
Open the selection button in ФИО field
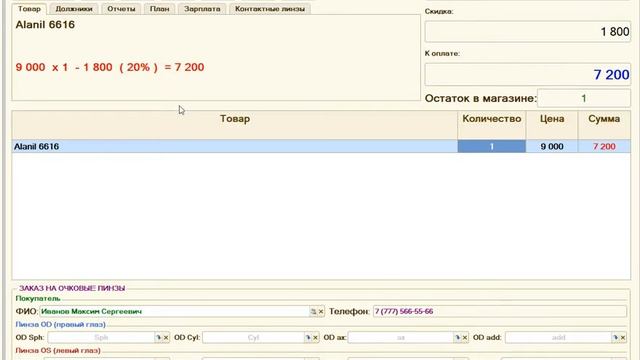click(x=313, y=311)
